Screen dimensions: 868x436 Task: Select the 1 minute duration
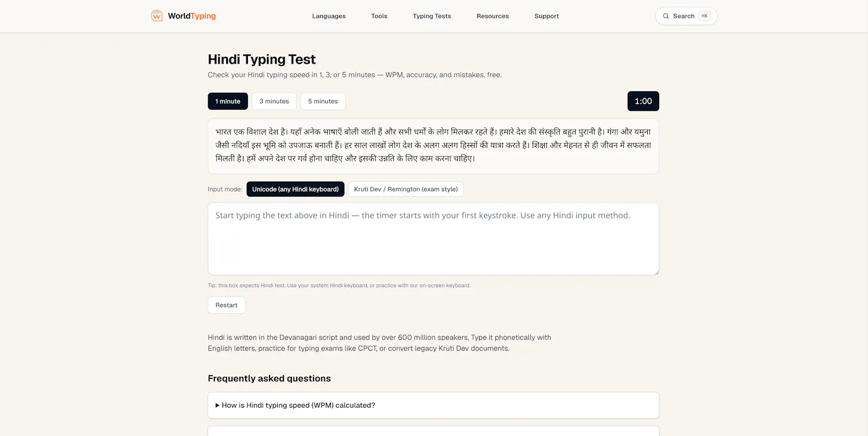tap(228, 101)
